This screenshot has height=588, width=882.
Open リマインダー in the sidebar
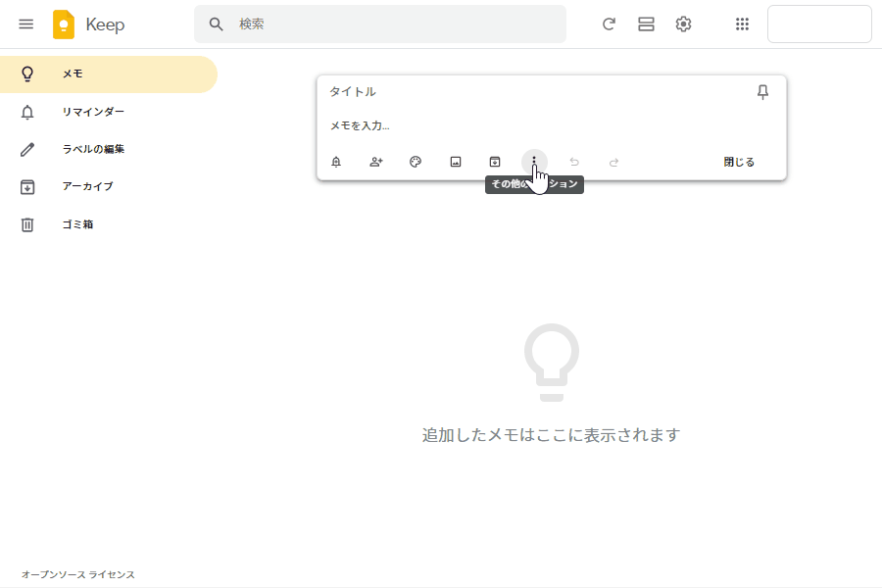[109, 112]
